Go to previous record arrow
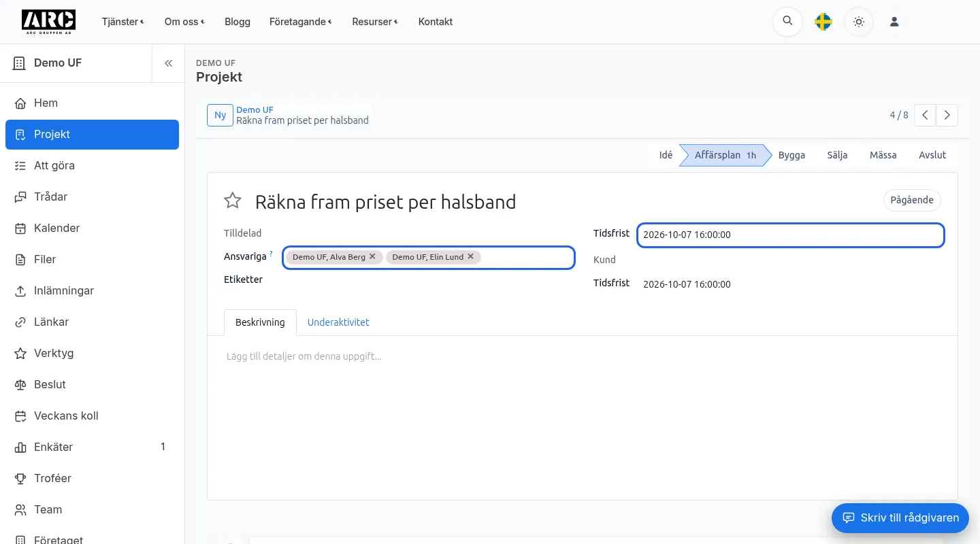This screenshot has width=980, height=544. click(x=925, y=115)
